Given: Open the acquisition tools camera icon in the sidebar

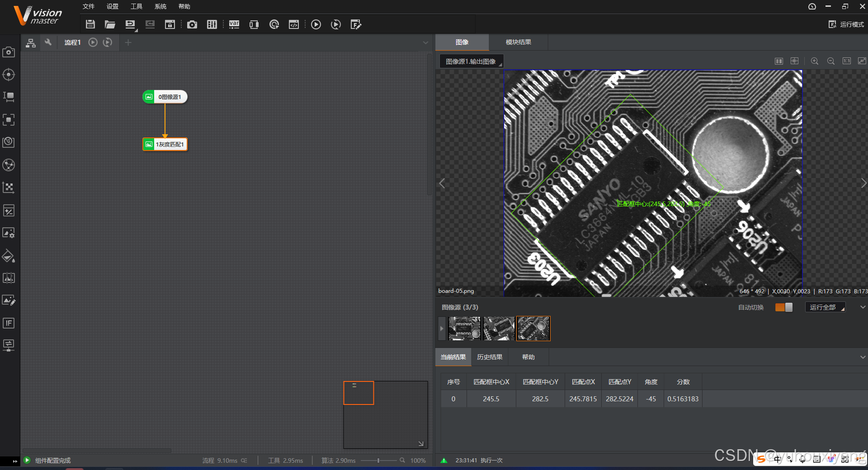Looking at the screenshot, I should [x=9, y=52].
